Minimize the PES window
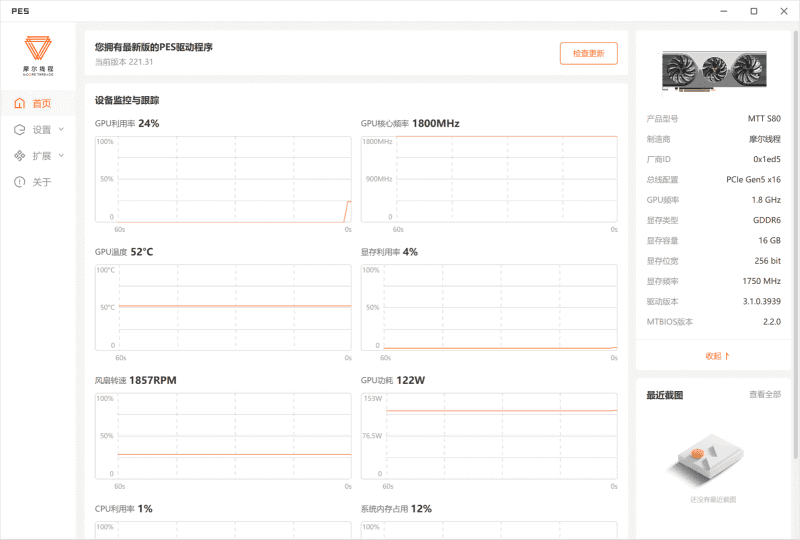The image size is (800, 540). [723, 11]
